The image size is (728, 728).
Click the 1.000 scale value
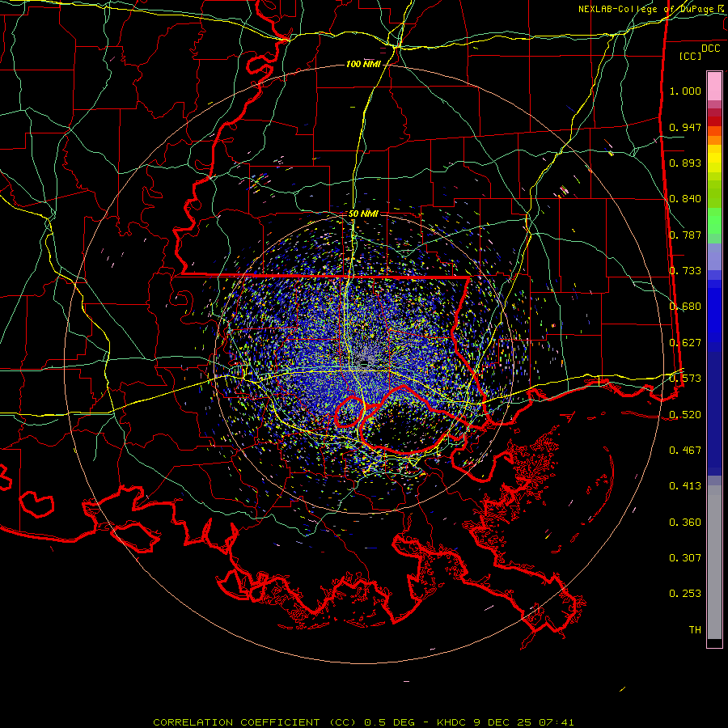point(685,91)
